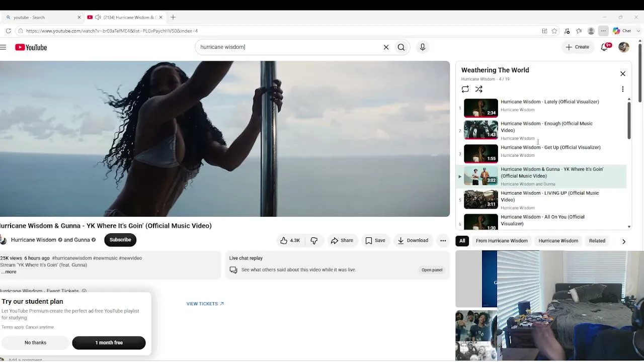
Task: Open a new browser tab
Action: click(173, 17)
